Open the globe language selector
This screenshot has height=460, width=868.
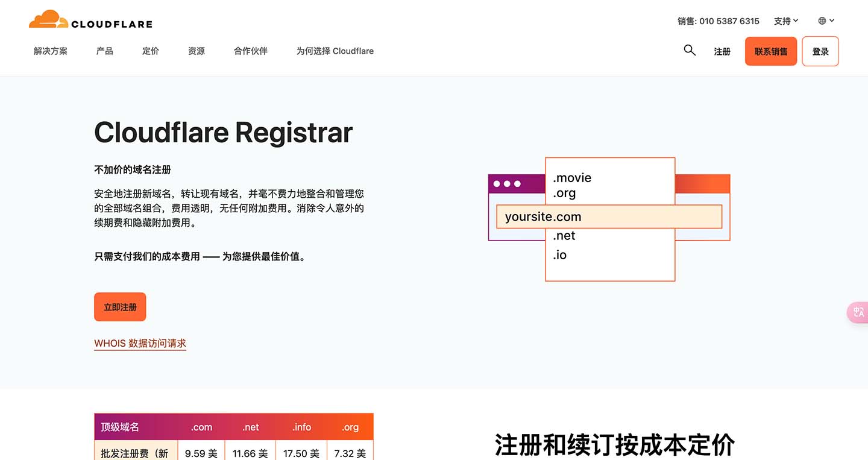click(826, 20)
